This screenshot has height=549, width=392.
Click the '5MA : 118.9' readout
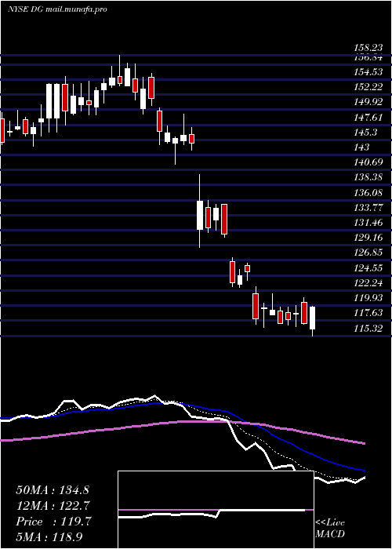tap(51, 537)
